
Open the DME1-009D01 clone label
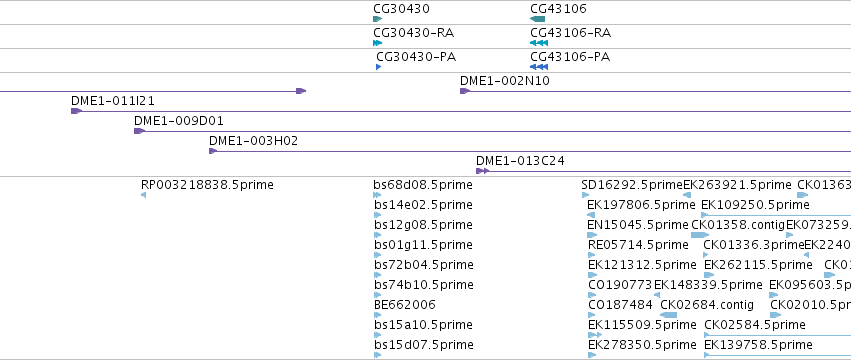click(x=179, y=121)
